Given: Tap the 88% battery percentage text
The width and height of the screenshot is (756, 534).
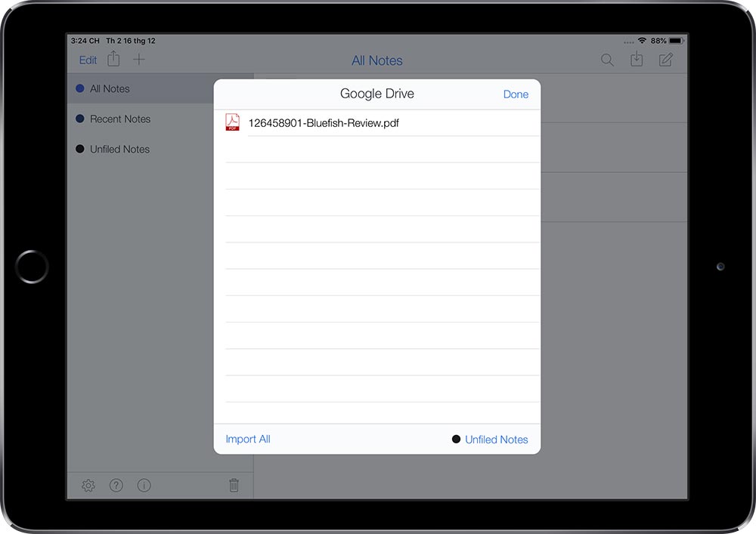Looking at the screenshot, I should 658,41.
